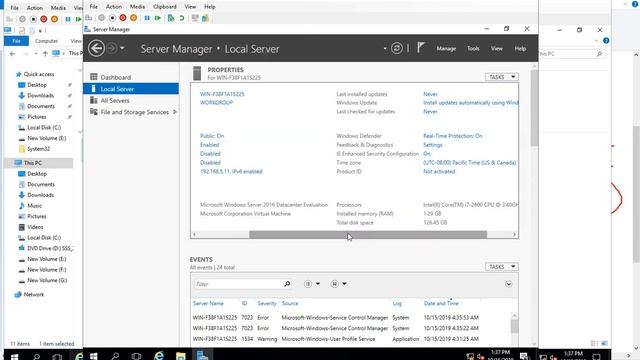Create a checkpoint from the front VM toolbar
The image size is (640, 360).
pos(171,18)
